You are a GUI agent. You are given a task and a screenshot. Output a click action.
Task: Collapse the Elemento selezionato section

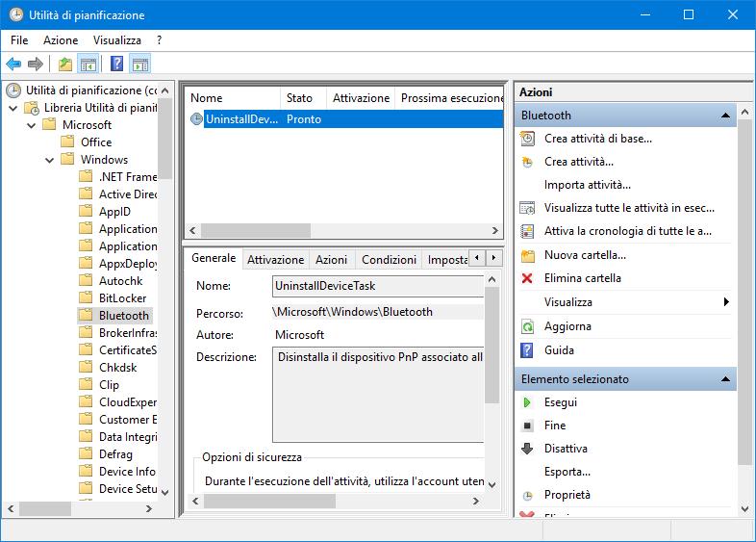pyautogui.click(x=725, y=379)
